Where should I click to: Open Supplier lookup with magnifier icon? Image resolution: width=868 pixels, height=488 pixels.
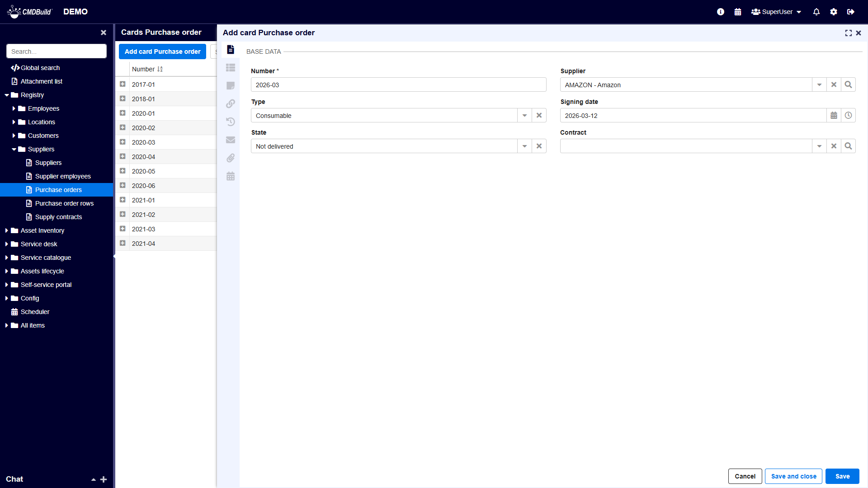[848, 85]
